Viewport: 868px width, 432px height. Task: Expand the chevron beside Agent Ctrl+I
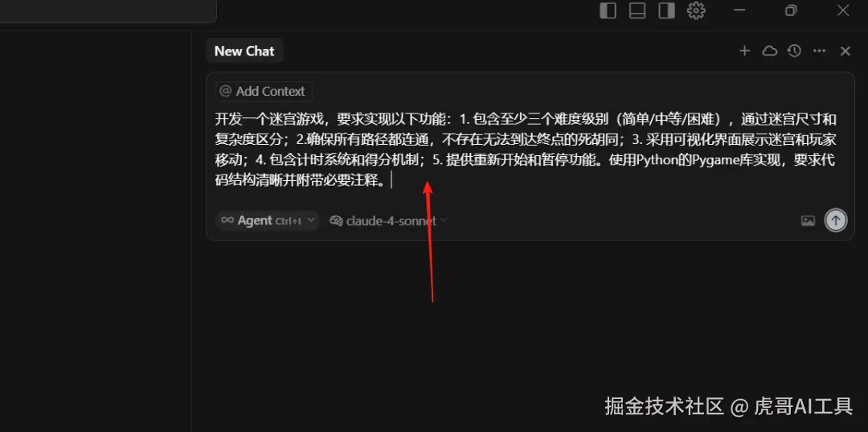coord(310,220)
